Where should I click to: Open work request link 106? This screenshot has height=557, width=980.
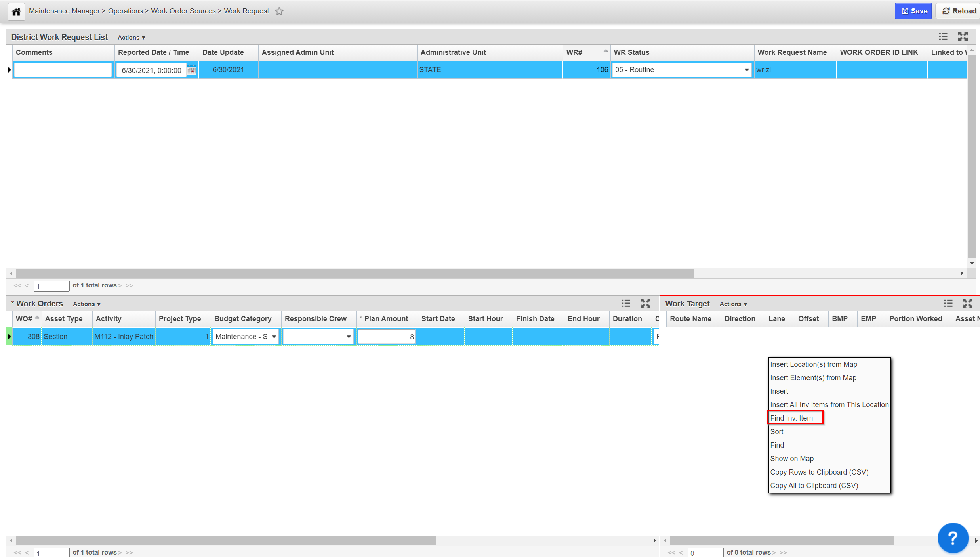pyautogui.click(x=602, y=70)
